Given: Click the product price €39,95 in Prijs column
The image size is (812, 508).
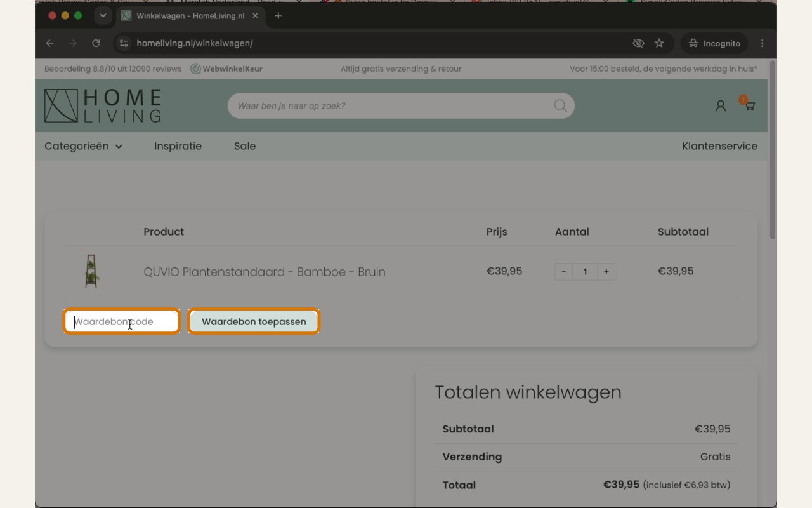Looking at the screenshot, I should 504,271.
